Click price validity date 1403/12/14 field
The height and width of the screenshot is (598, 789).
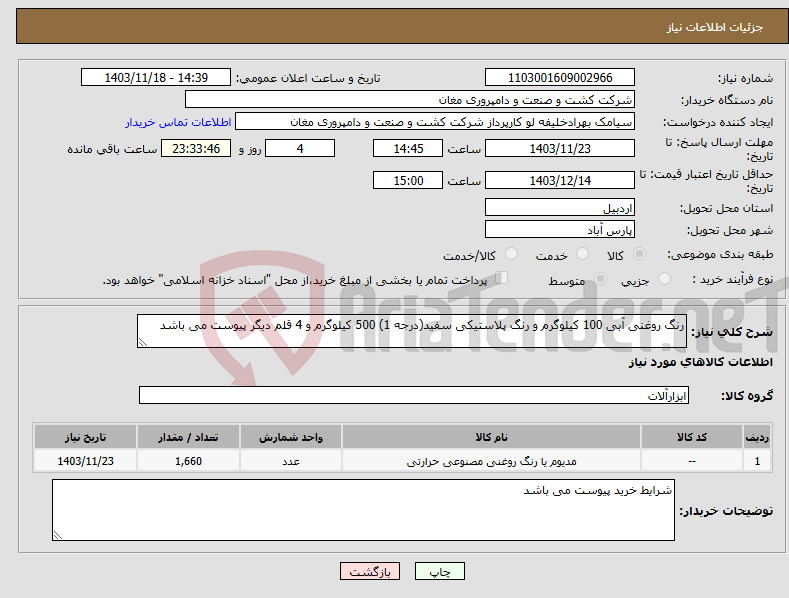tap(560, 180)
